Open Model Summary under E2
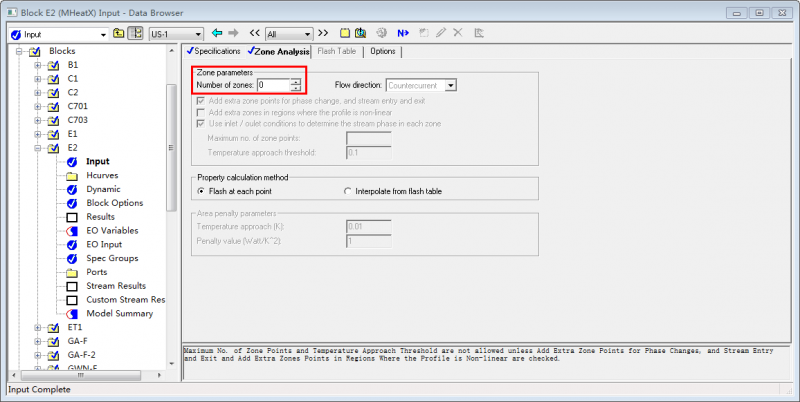Viewport: 800px width, 402px height. tap(119, 313)
